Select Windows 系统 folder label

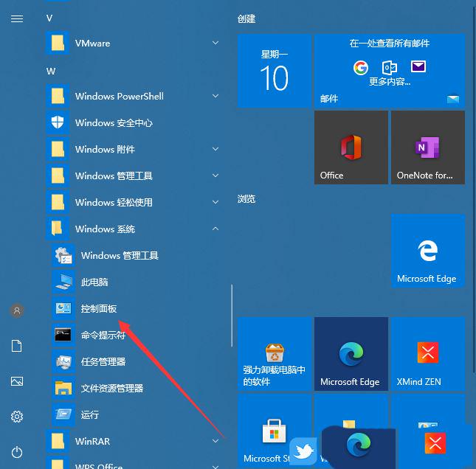105,229
